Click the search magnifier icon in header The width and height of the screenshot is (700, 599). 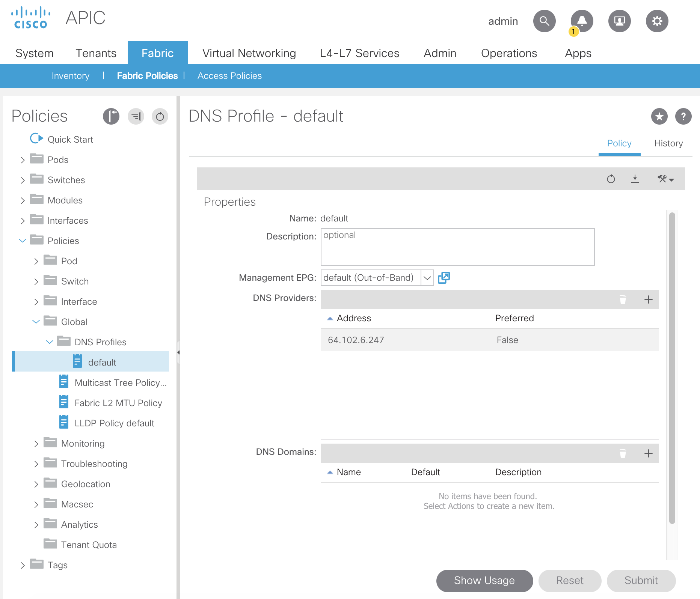point(544,21)
